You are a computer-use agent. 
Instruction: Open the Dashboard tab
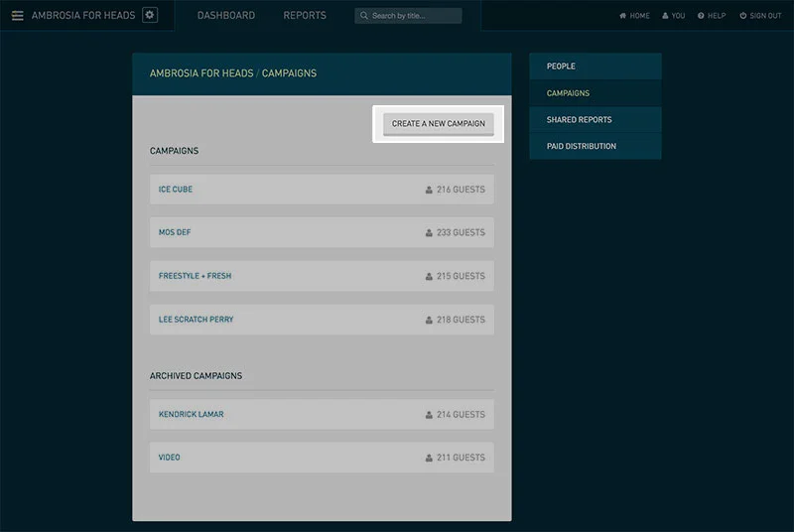[x=226, y=16]
